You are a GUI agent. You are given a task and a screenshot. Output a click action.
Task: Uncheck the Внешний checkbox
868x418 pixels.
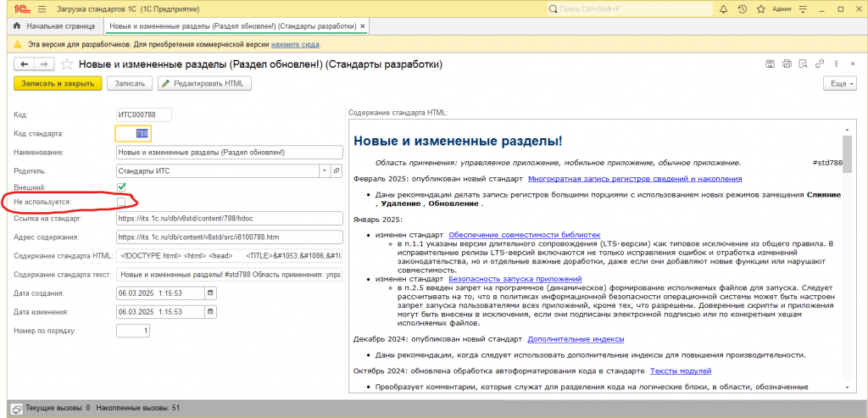coord(121,187)
